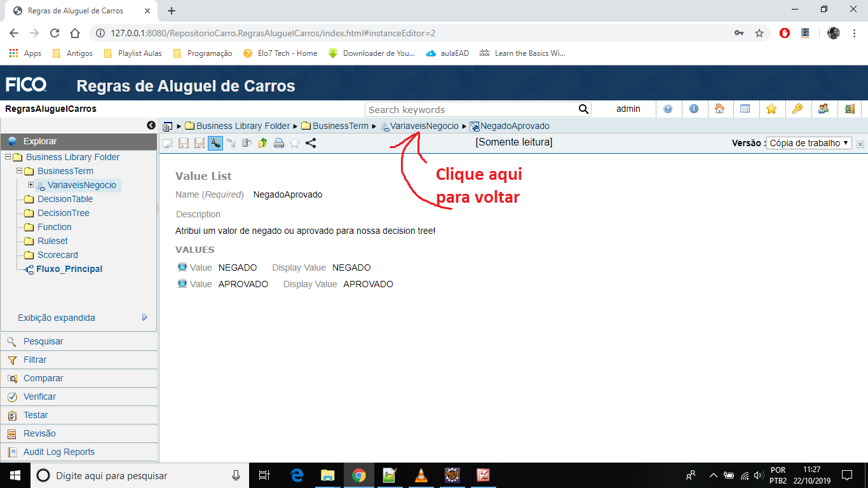Open the Print tool in the editor toolbar
868x488 pixels.
[279, 143]
